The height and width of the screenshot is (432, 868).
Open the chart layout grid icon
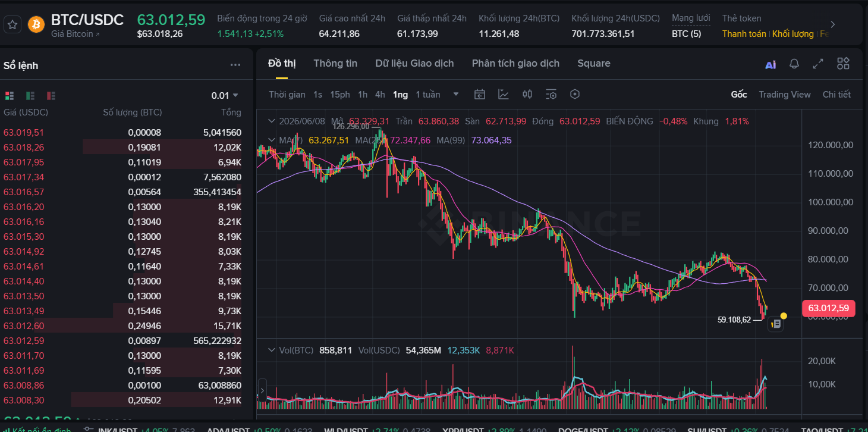tap(843, 64)
